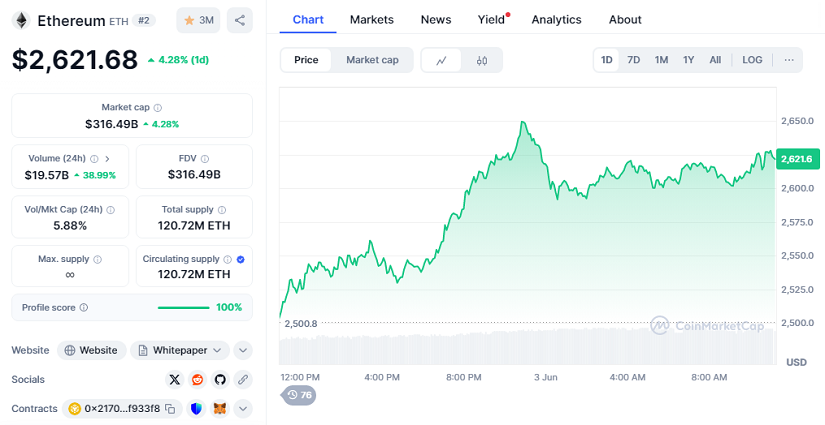Click the share icon next to the watchlist star

click(x=240, y=20)
